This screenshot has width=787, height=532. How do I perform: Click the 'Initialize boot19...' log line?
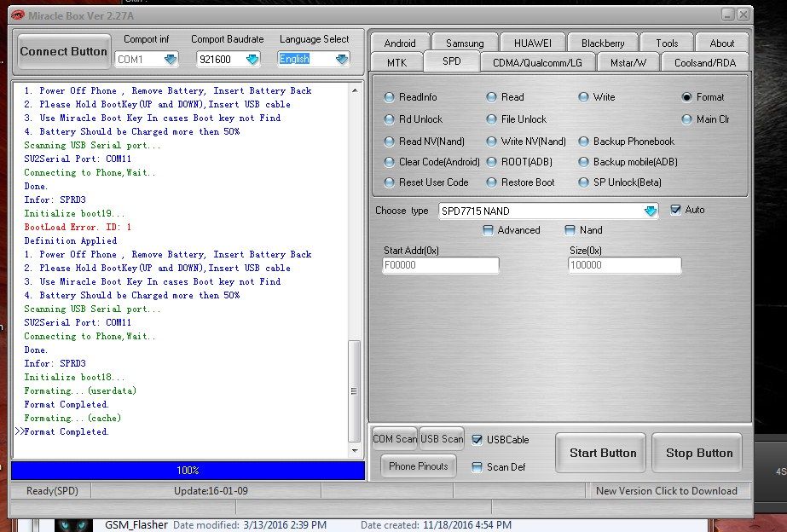pos(74,213)
